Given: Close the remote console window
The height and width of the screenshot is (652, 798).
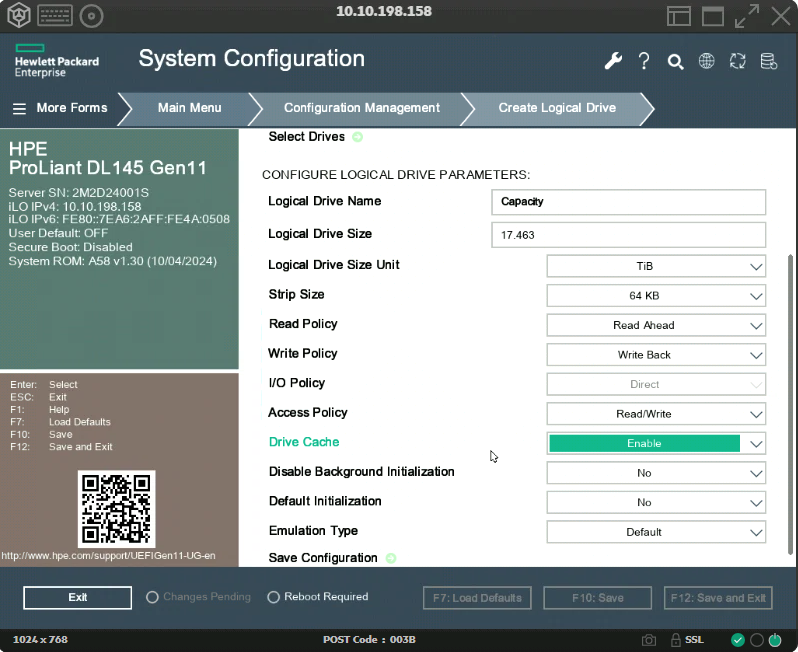Looking at the screenshot, I should click(781, 16).
